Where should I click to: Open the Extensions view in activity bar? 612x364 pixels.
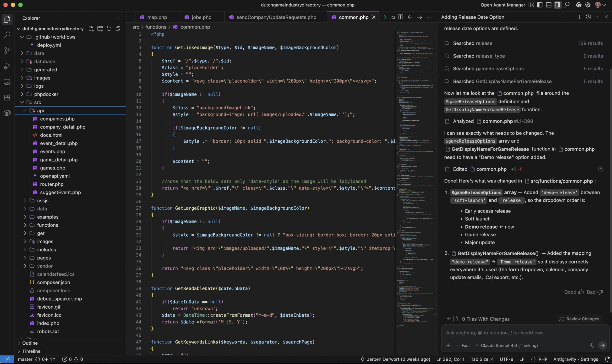[7, 97]
